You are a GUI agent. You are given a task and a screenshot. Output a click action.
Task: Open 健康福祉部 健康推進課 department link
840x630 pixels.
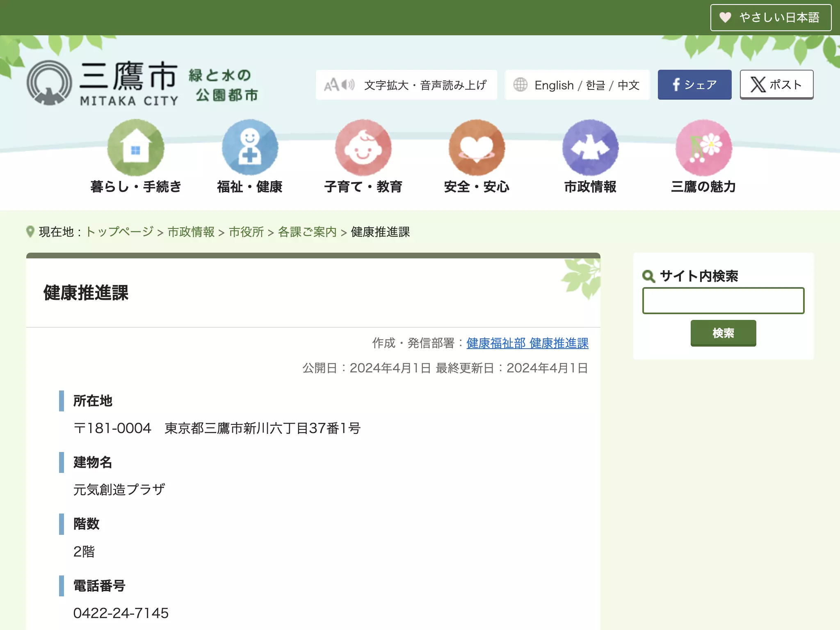click(x=527, y=343)
